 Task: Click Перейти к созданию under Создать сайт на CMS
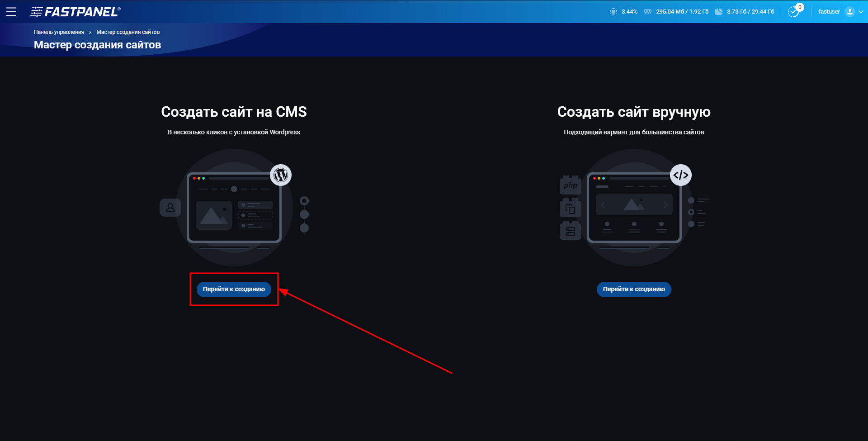tap(234, 289)
